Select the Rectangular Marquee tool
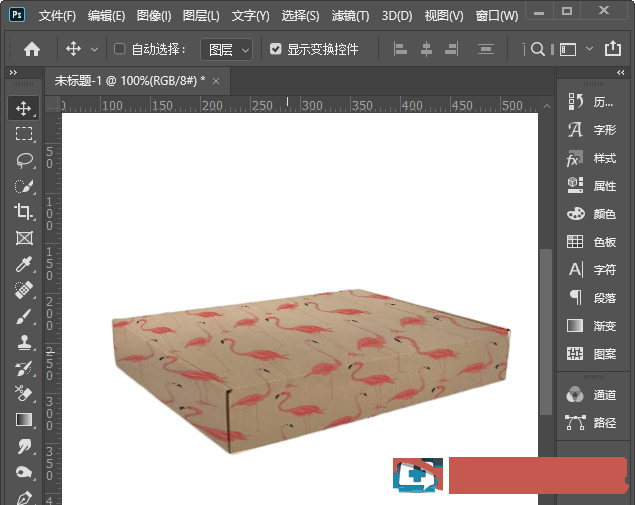The height and width of the screenshot is (505, 635). tap(24, 134)
